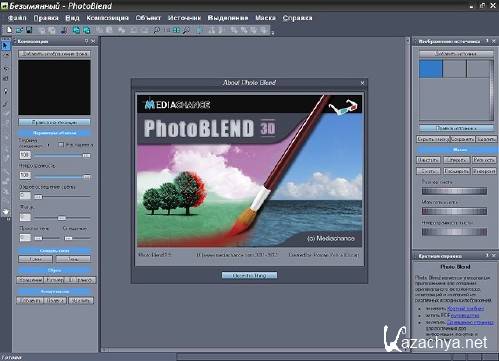This screenshot has height=361, width=499.
Task: Open the official page link in help panel
Action: [470, 322]
